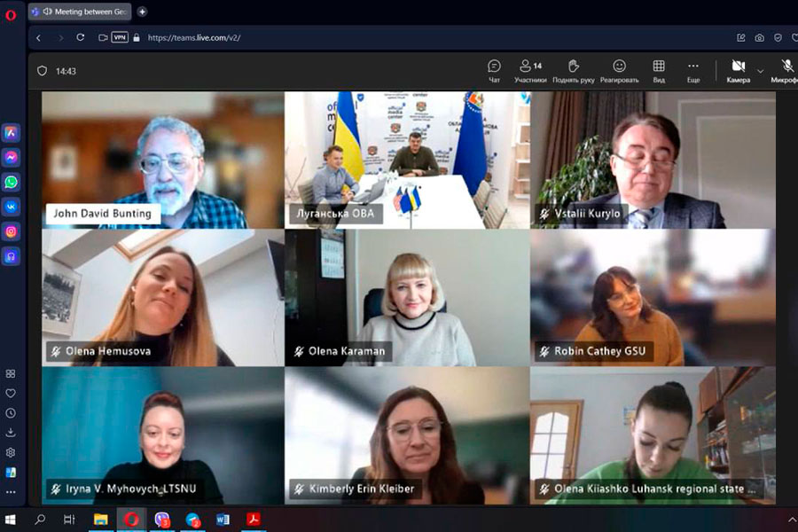Go back to previous page
The image size is (798, 532).
pos(38,37)
